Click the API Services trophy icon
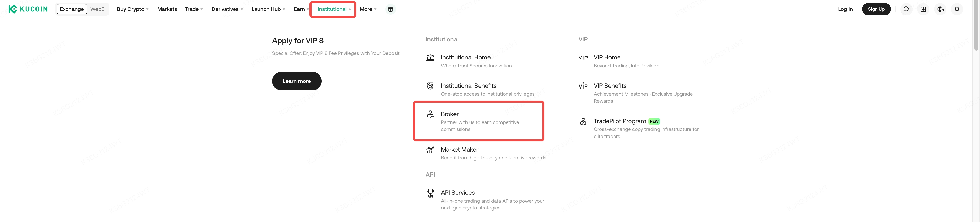Viewport: 980px width, 222px height. pyautogui.click(x=430, y=193)
